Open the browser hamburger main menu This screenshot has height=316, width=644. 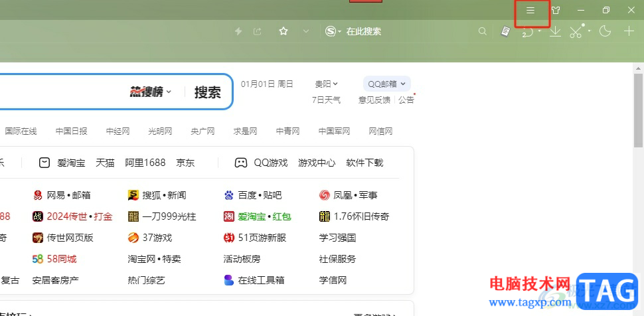pos(530,11)
